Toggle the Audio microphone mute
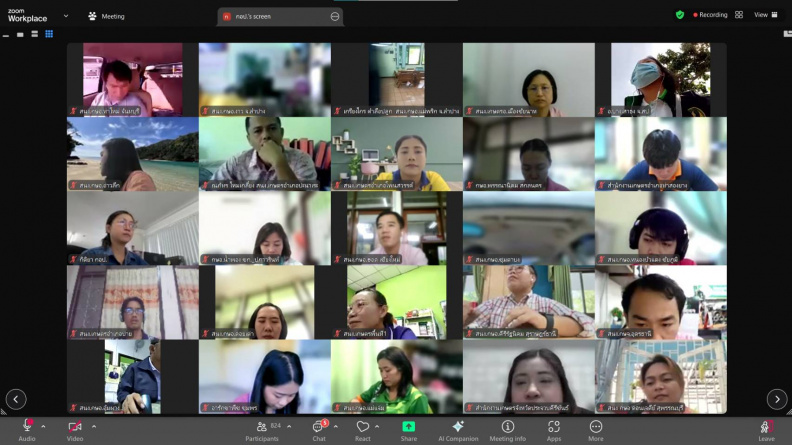 point(27,426)
